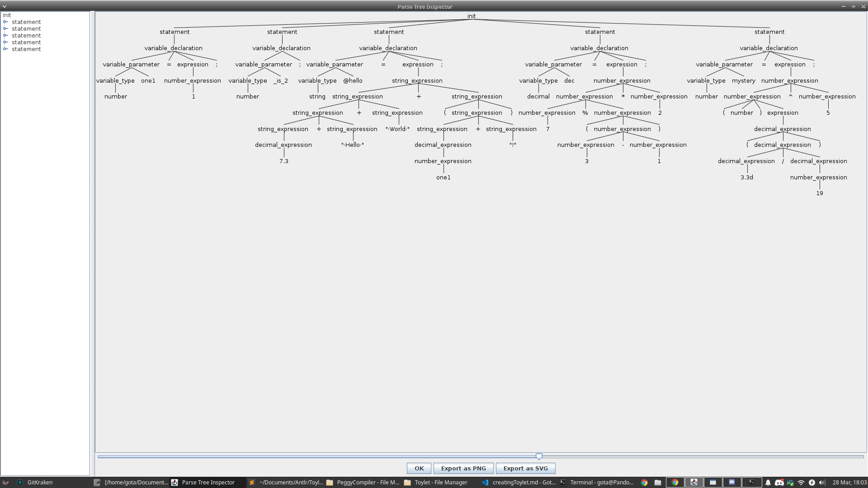Switch to the Chrome workspace button
The image size is (868, 488).
point(675,482)
